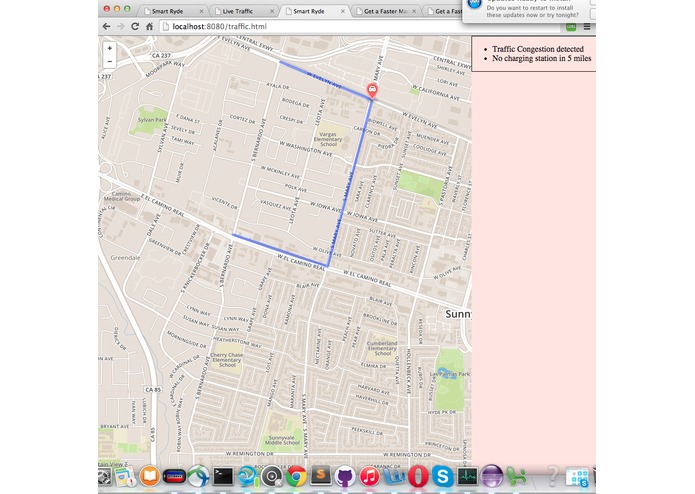Click the browser forward arrow
The width and height of the screenshot is (695, 494).
point(121,27)
